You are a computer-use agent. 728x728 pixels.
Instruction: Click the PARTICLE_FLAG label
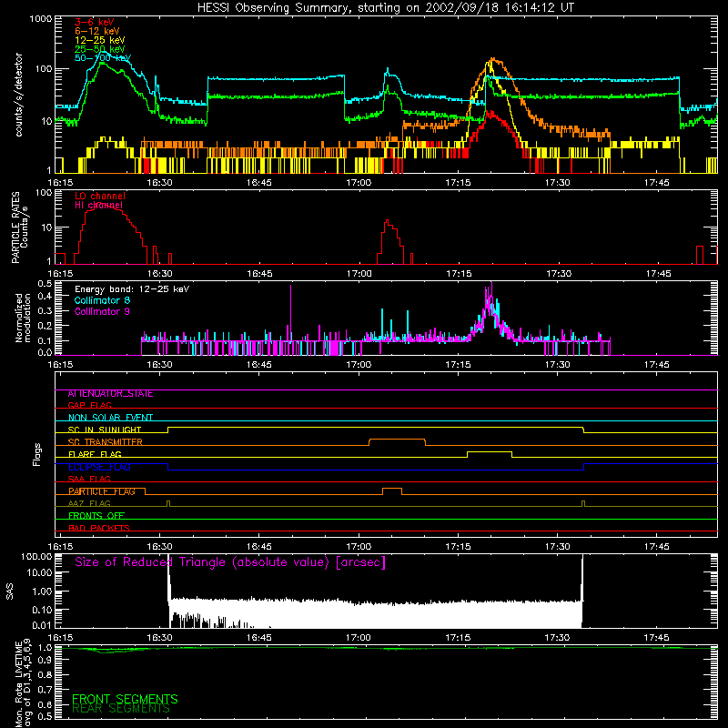click(x=102, y=491)
